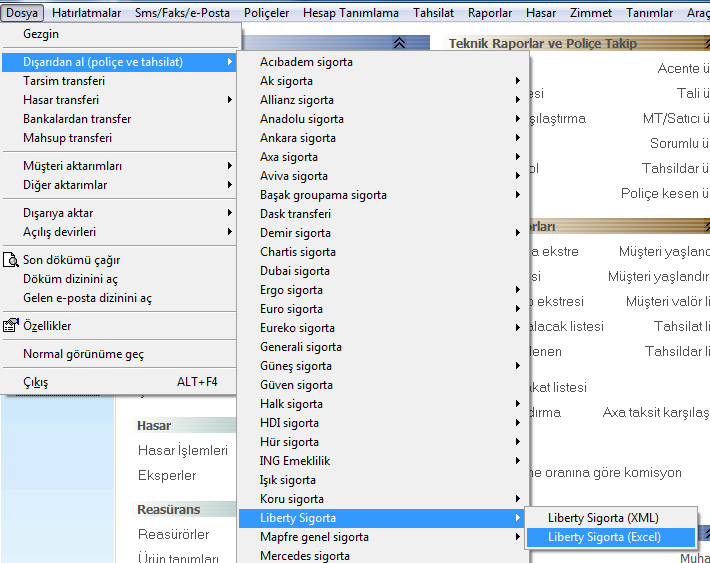The height and width of the screenshot is (563, 710).
Task: Open the Reasürörler link
Action: point(173,534)
